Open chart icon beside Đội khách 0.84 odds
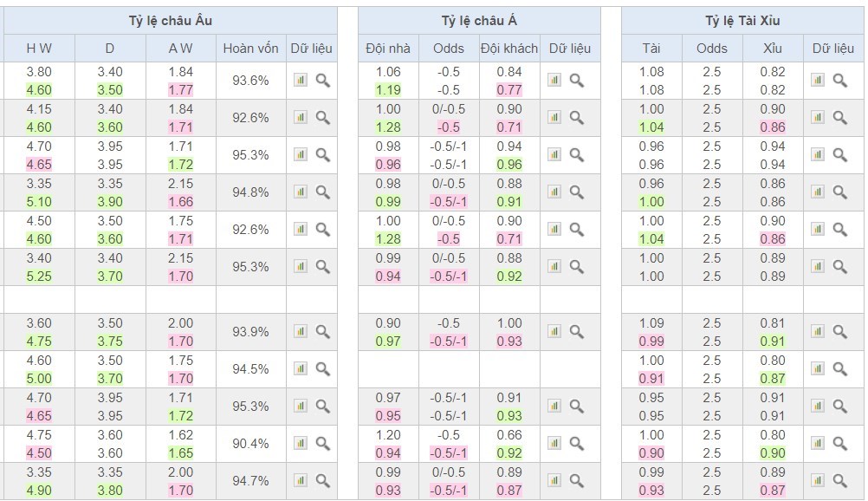This screenshot has width=868, height=501. 554,81
